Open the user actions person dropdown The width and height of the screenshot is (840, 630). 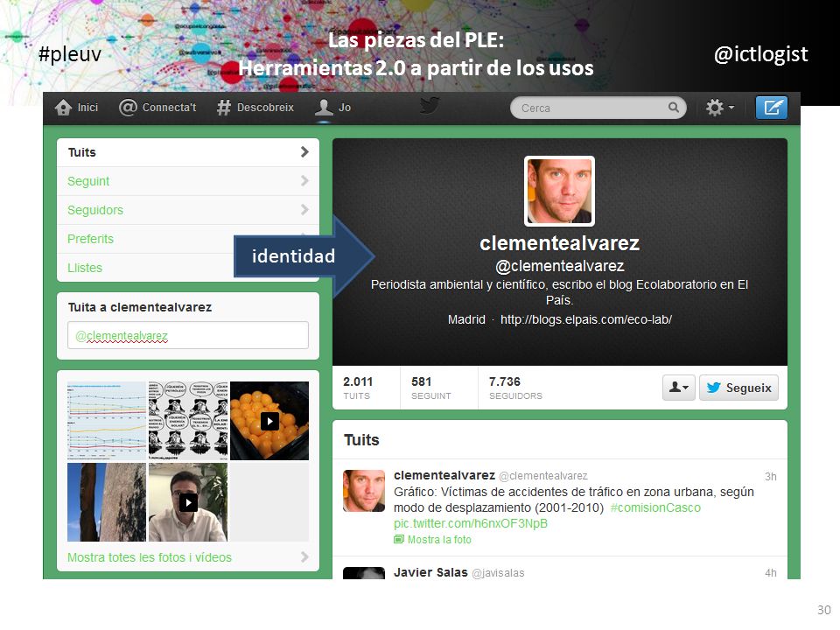click(x=679, y=388)
